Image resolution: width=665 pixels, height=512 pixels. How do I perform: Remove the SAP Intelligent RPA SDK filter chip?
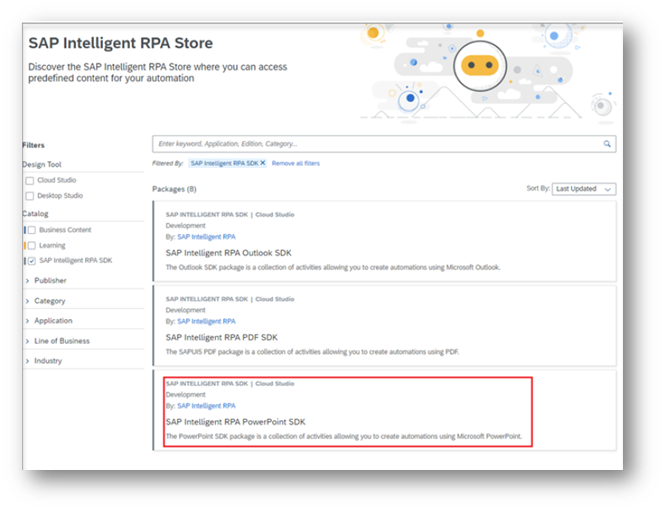tap(263, 162)
